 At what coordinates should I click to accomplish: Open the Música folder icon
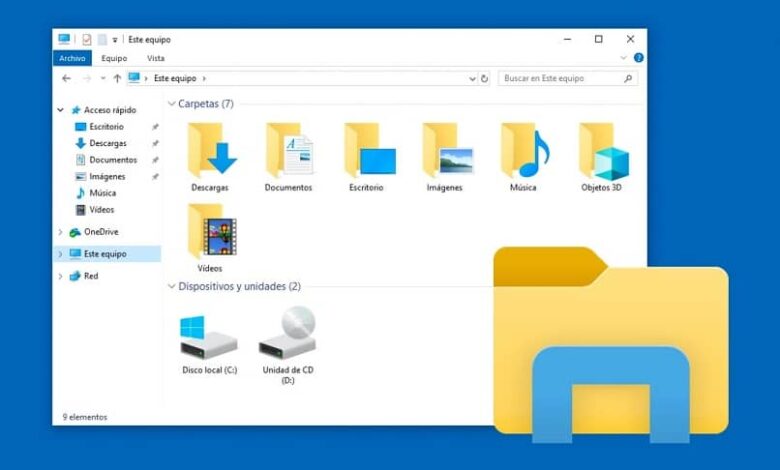coord(525,150)
